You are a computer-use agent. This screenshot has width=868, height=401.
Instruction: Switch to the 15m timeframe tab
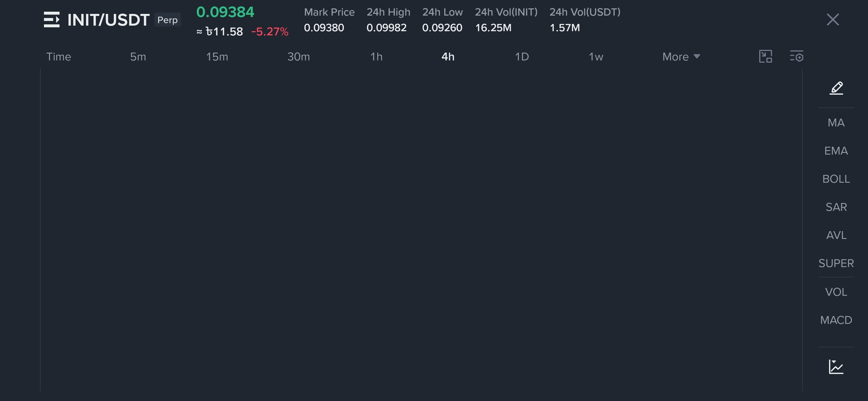[217, 57]
